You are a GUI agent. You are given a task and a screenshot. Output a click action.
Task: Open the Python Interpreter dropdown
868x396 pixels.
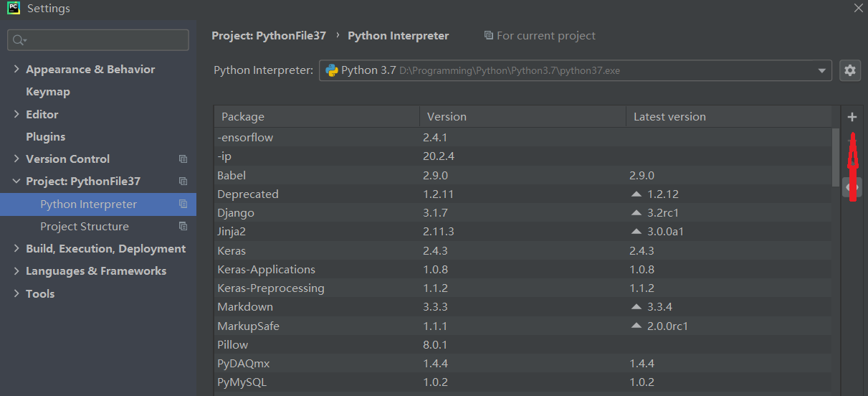tap(821, 70)
